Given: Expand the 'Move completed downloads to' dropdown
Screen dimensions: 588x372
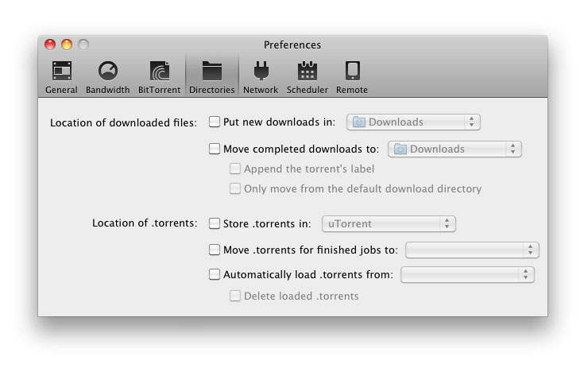Looking at the screenshot, I should [455, 149].
